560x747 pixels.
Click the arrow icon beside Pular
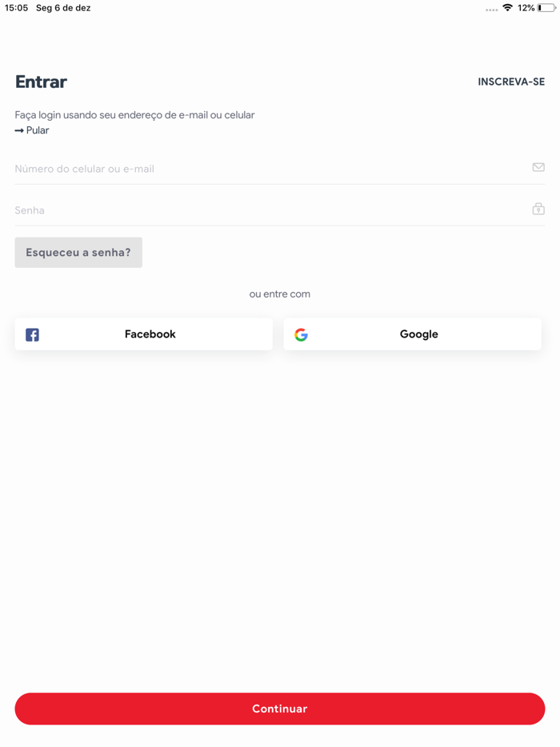(19, 130)
